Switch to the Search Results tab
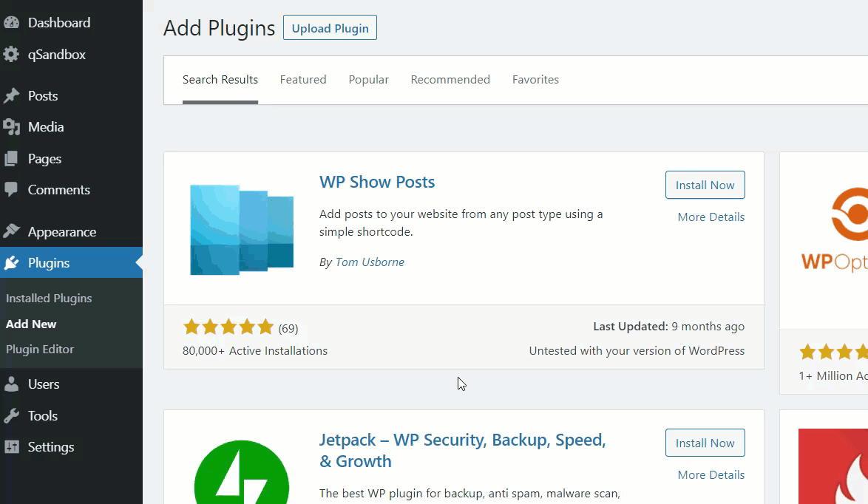The height and width of the screenshot is (504, 868). tap(220, 80)
